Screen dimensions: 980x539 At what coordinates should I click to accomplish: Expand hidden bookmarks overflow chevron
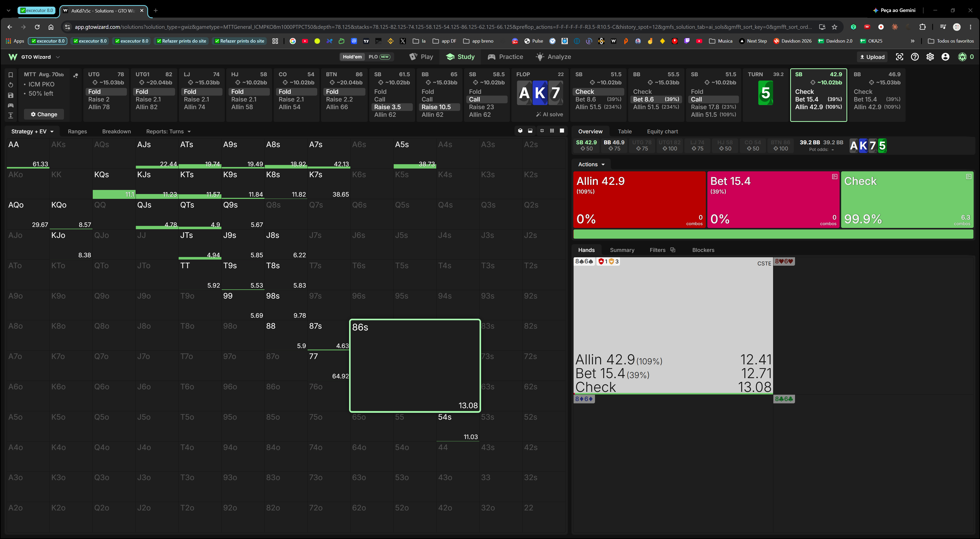point(913,41)
